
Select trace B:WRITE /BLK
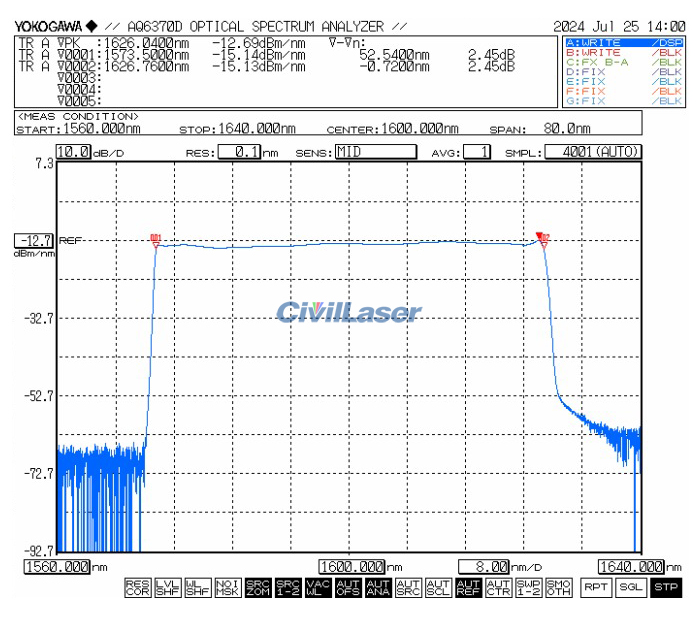624,53
